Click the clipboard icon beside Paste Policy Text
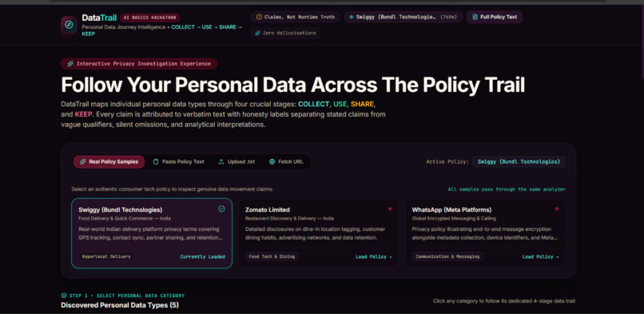644x314 pixels. tap(156, 161)
